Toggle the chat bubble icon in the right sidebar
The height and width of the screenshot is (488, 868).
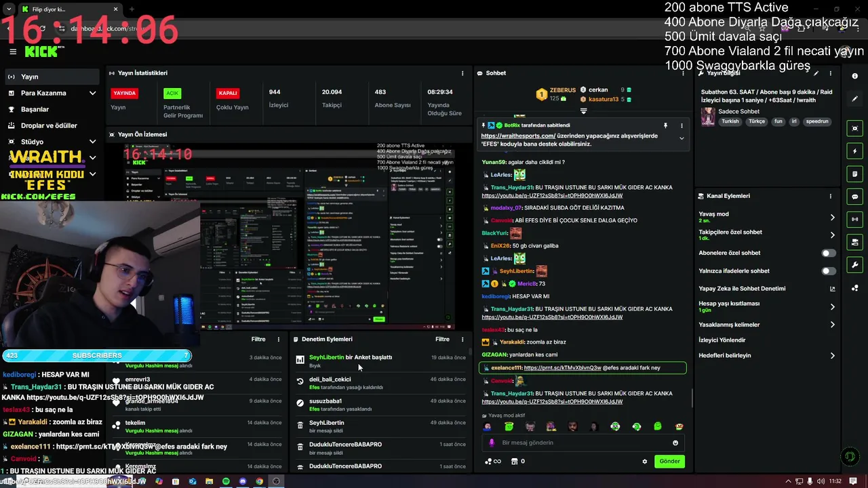pos(855,197)
